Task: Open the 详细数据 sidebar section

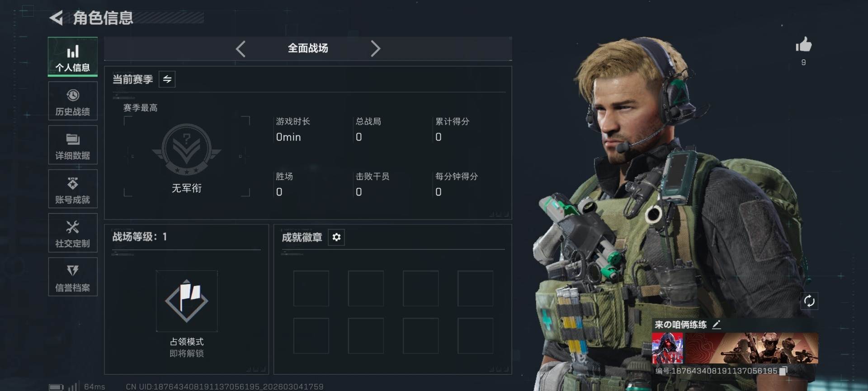Action: point(73,145)
